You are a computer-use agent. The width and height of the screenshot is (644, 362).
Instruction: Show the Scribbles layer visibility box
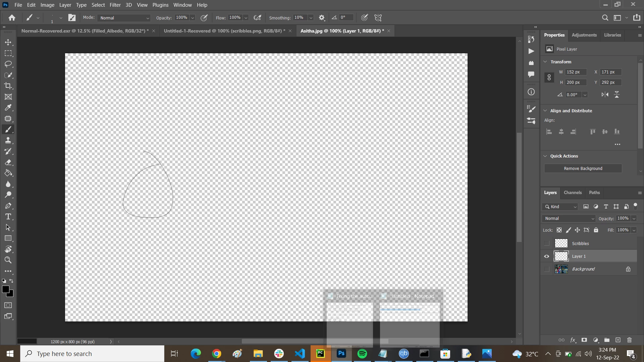click(547, 243)
